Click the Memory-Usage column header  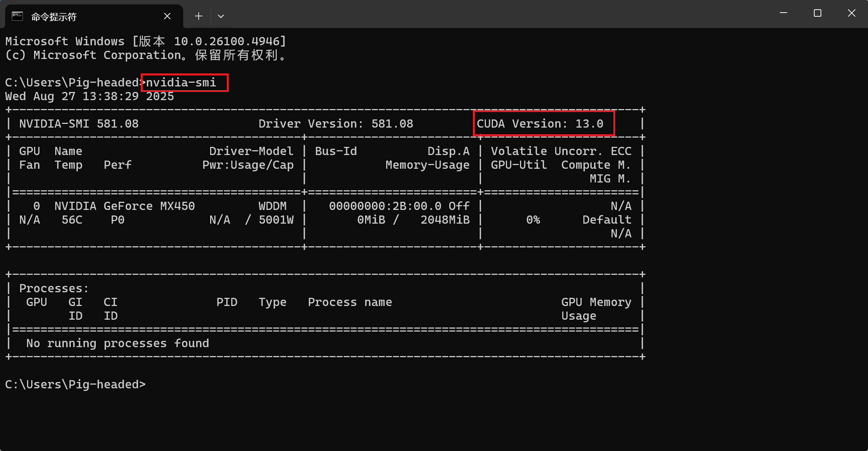427,165
